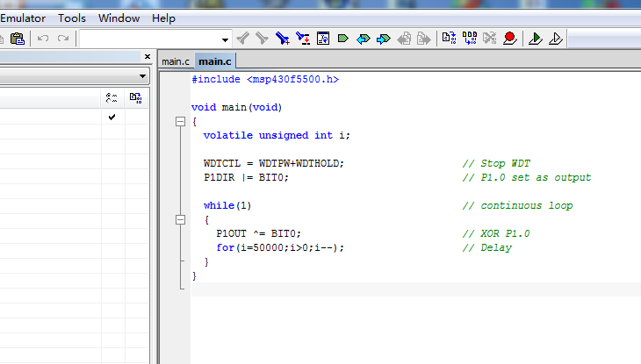The height and width of the screenshot is (364, 641).
Task: Click the Compile file icon
Action: (x=450, y=39)
